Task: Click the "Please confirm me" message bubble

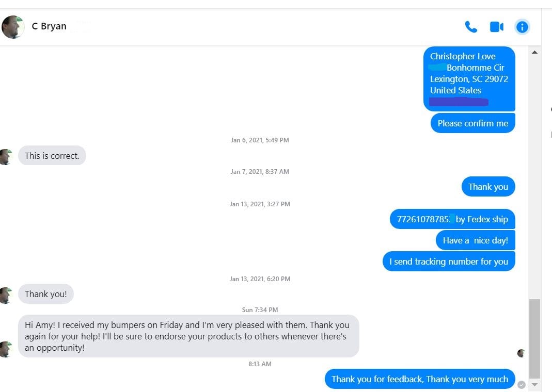Action: (472, 123)
